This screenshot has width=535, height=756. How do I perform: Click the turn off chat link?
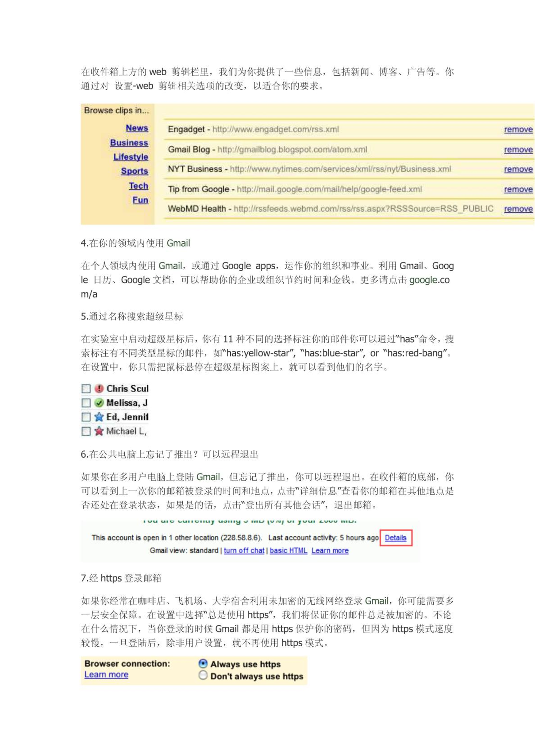[244, 551]
